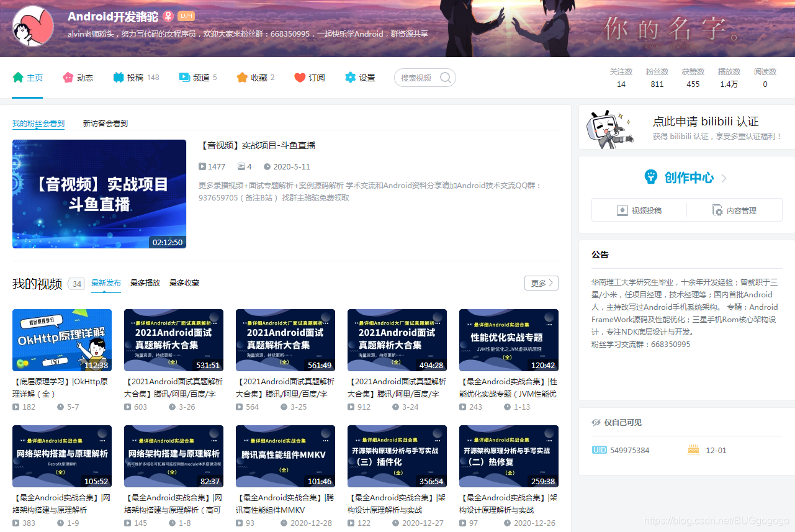Open the 设置 tab
795x532 pixels.
(x=360, y=78)
